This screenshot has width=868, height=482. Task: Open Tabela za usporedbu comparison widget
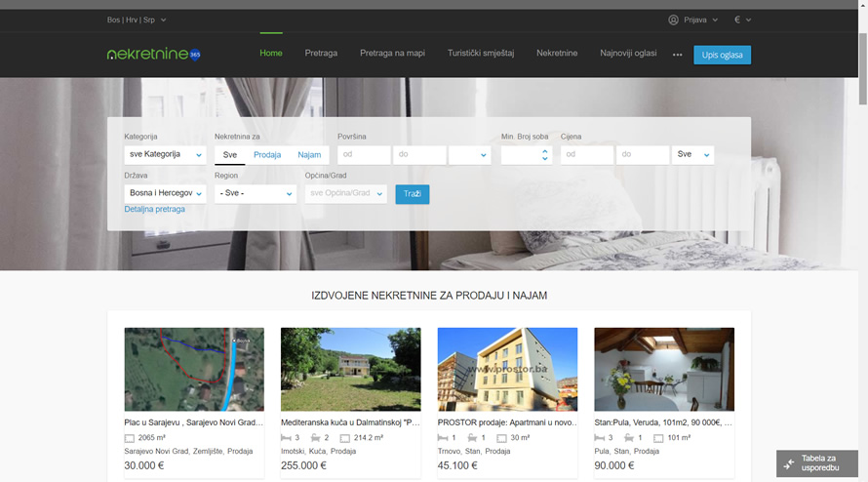coord(816,463)
